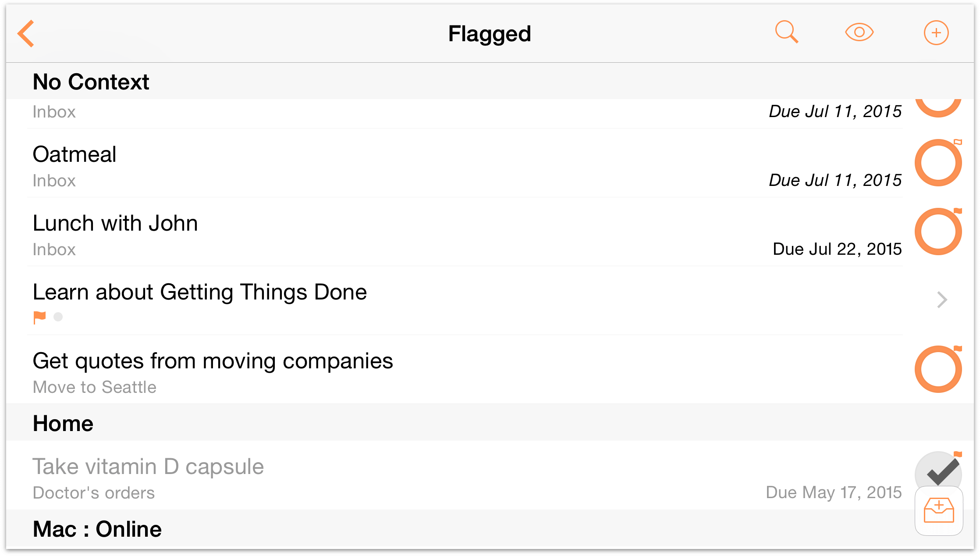
Task: Complete the Lunch with John task
Action: 938,232
